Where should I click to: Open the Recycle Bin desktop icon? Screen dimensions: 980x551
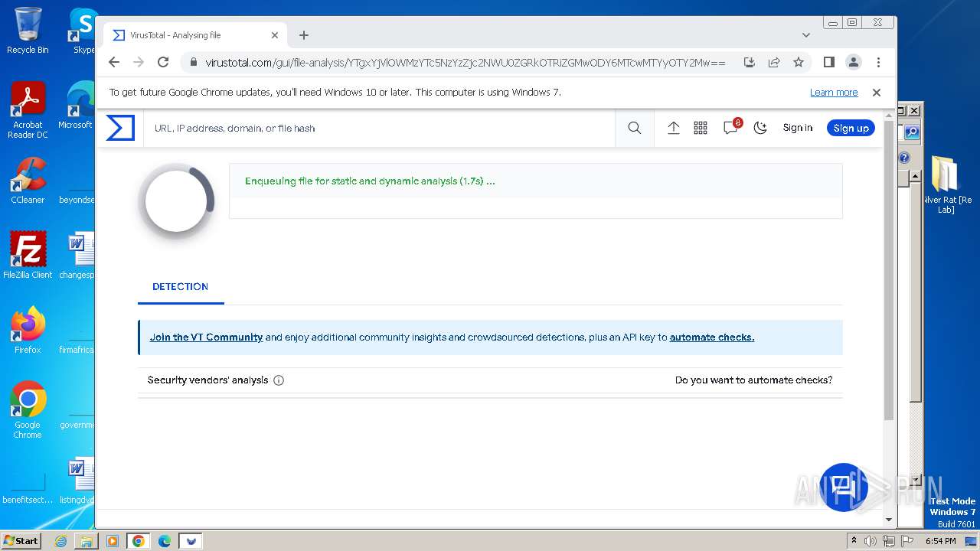tap(28, 31)
